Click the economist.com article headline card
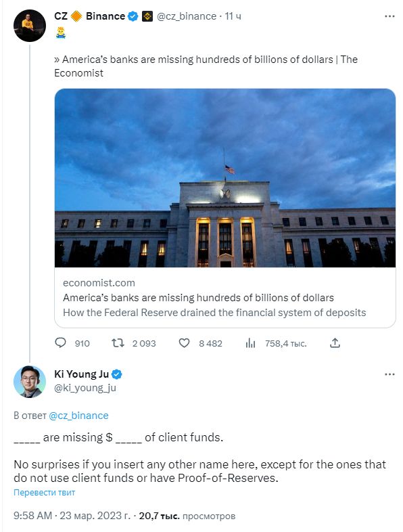 coord(225,298)
